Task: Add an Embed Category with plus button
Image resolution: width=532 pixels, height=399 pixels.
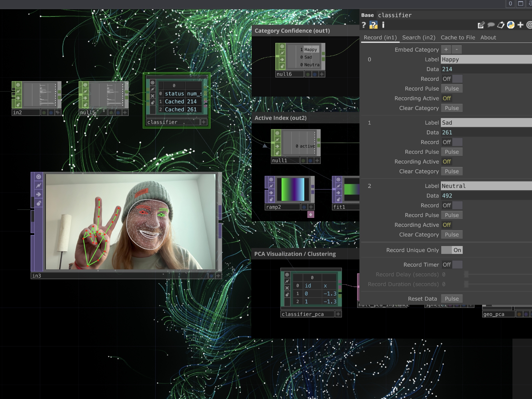Action: pyautogui.click(x=446, y=50)
